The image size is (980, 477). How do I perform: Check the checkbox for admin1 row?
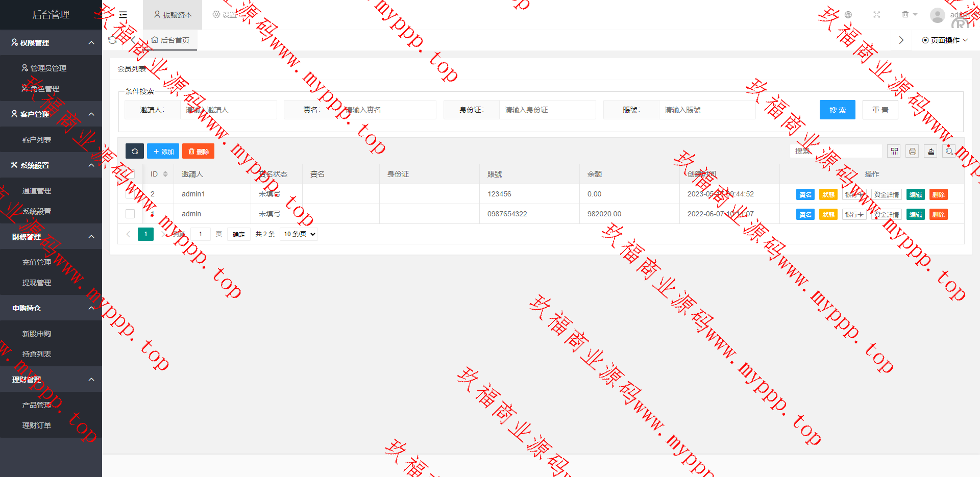click(x=130, y=194)
